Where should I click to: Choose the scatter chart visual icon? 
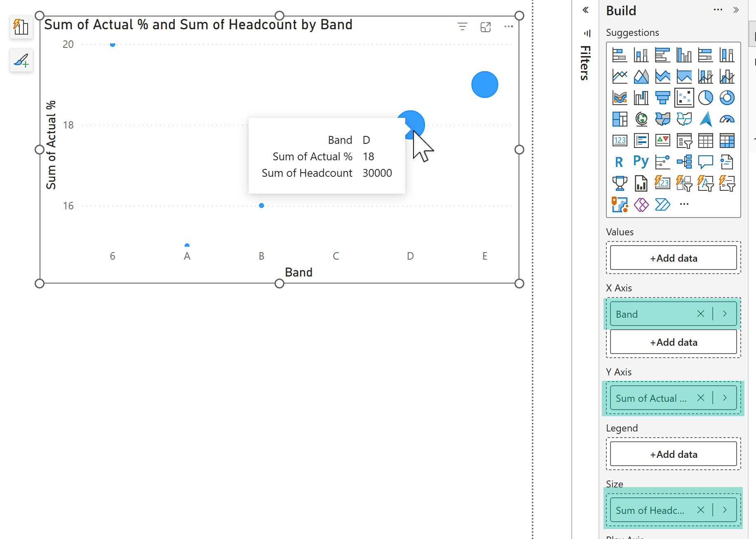pyautogui.click(x=684, y=98)
